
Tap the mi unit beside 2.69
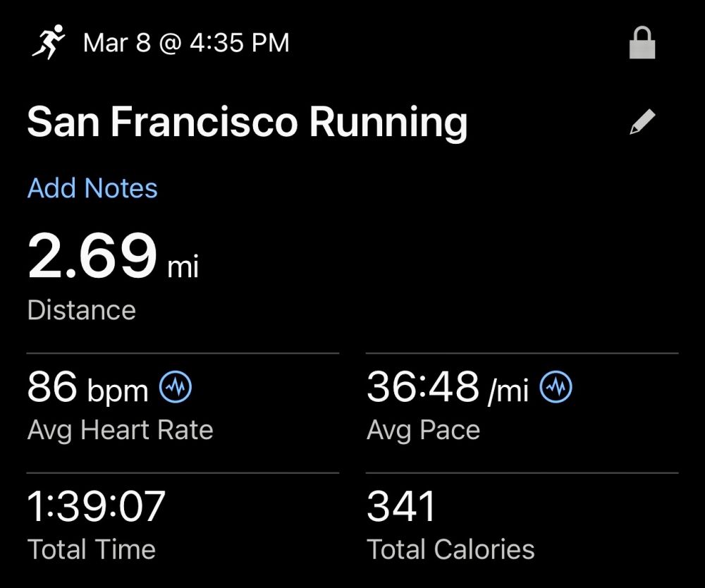(183, 268)
